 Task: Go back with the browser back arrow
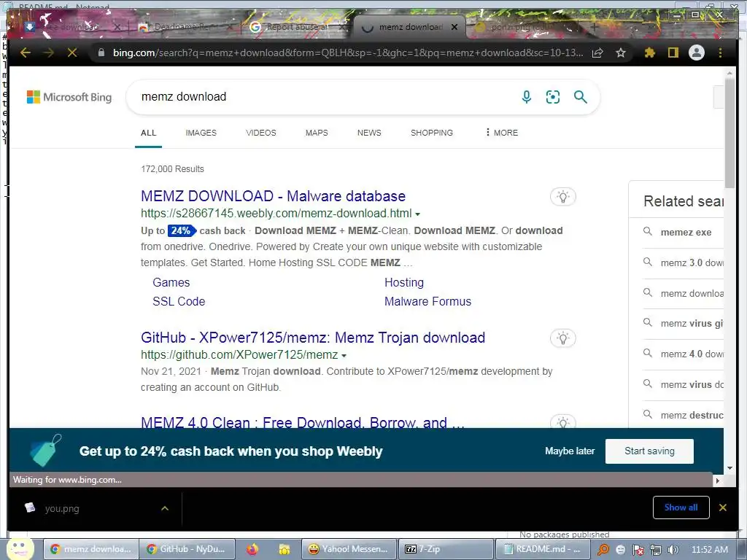pyautogui.click(x=26, y=52)
